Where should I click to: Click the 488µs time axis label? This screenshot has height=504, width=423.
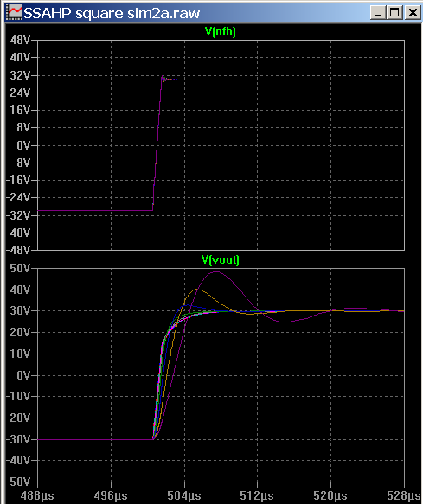(x=38, y=495)
